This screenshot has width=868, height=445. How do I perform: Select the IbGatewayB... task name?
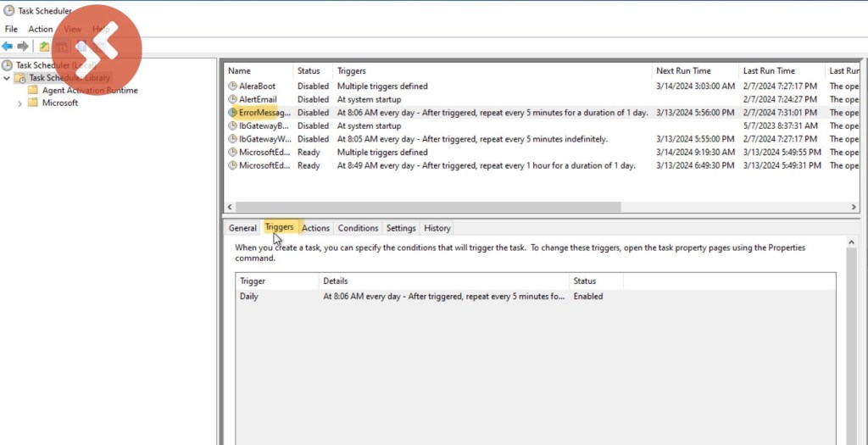[264, 125]
